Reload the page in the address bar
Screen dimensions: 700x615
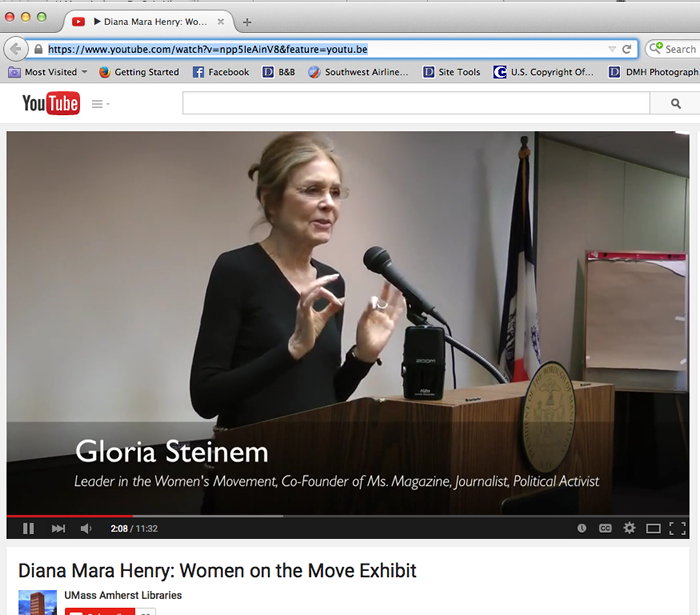pyautogui.click(x=627, y=48)
